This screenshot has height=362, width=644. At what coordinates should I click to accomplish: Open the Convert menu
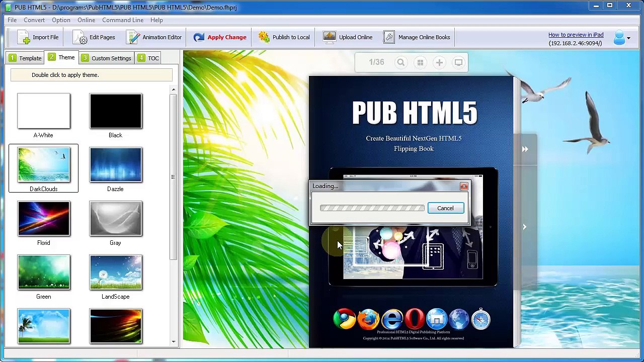tap(34, 20)
